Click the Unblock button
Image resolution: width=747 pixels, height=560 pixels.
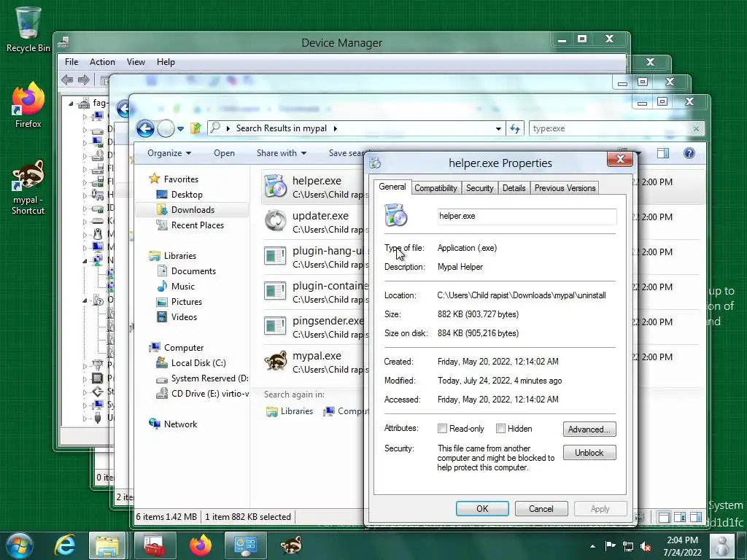[589, 452]
